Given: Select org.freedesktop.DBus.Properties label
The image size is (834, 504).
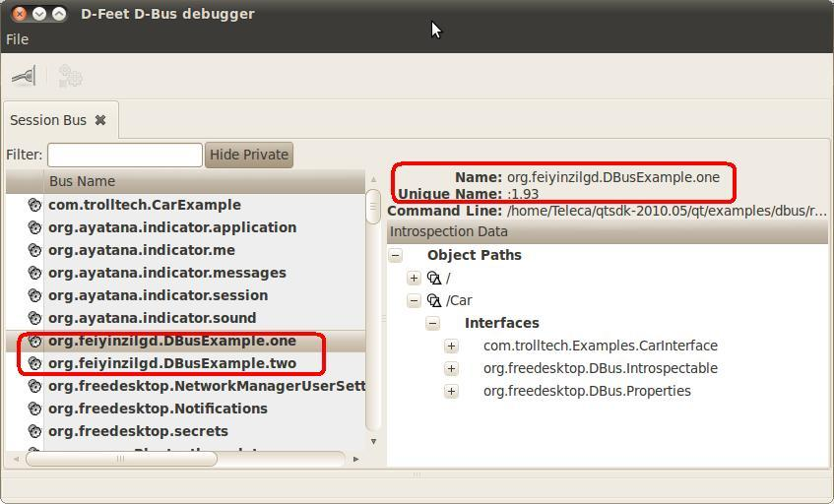Looking at the screenshot, I should click(587, 391).
